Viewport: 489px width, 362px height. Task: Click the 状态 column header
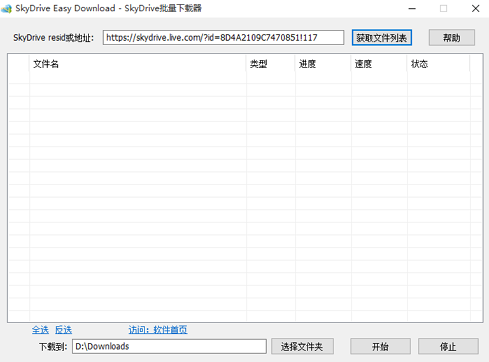439,64
